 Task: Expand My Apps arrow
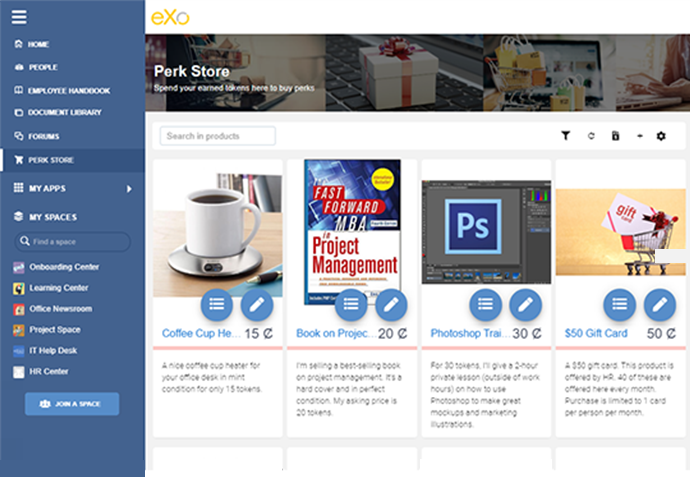point(129,189)
